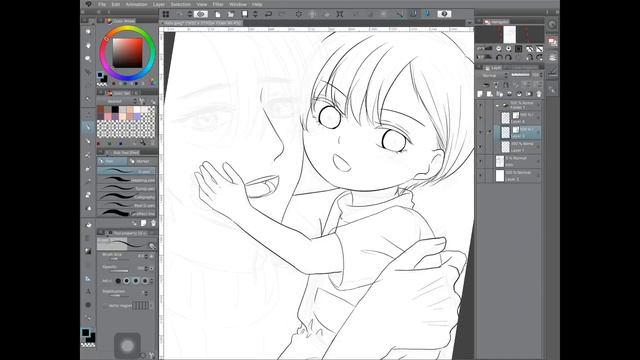Open the Selection menu
The image size is (640, 360).
[180, 4]
